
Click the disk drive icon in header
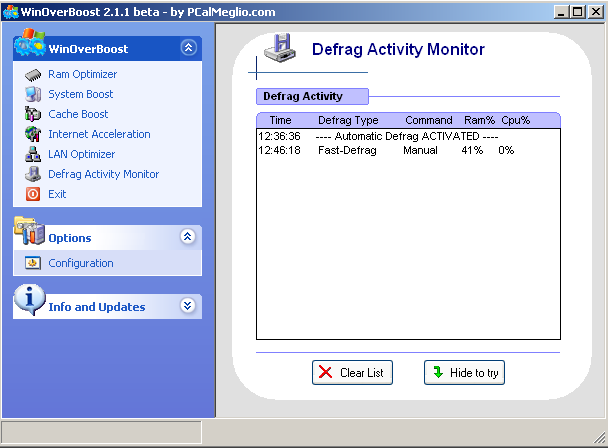tap(280, 48)
